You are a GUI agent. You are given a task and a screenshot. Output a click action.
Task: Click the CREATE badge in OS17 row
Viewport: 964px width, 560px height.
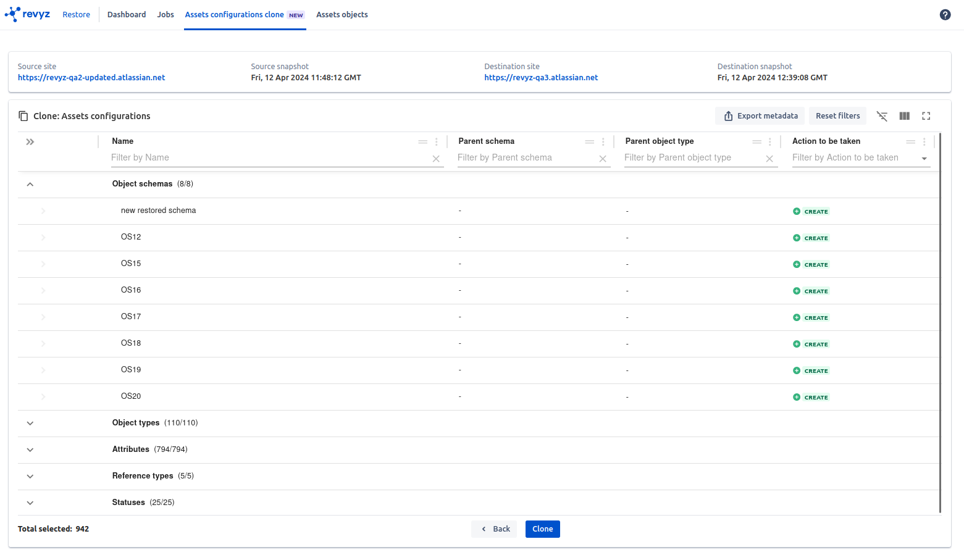(816, 318)
